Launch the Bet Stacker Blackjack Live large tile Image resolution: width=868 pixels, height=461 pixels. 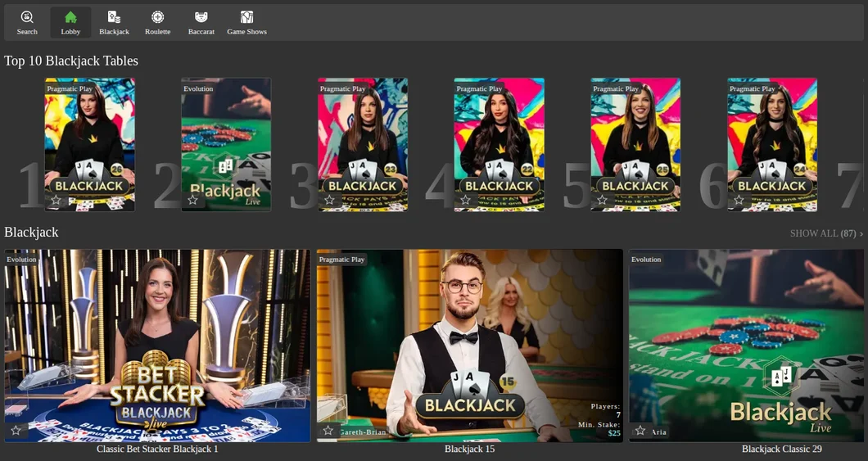click(158, 346)
